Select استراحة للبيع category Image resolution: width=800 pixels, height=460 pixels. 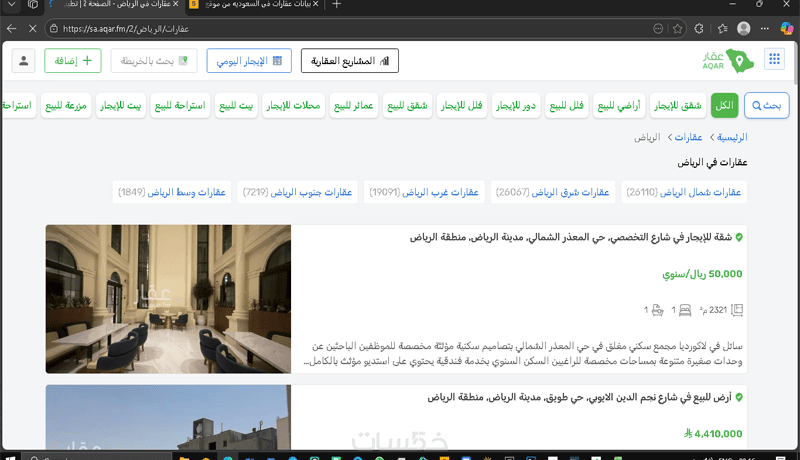click(x=180, y=105)
